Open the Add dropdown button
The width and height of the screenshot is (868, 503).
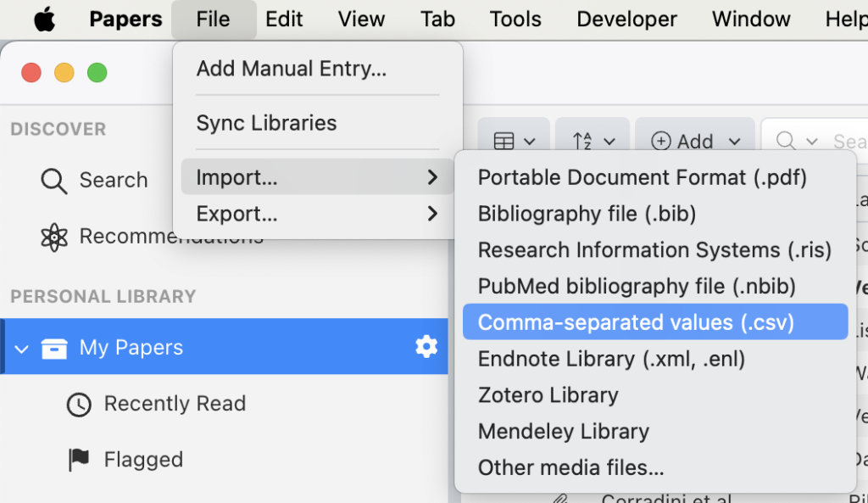click(x=695, y=142)
